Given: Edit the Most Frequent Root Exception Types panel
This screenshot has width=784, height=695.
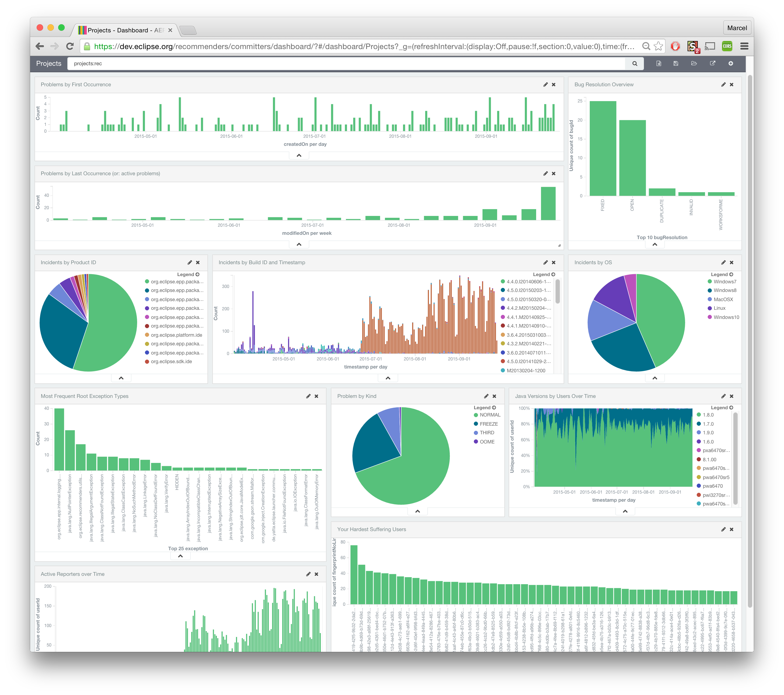Looking at the screenshot, I should pos(308,396).
